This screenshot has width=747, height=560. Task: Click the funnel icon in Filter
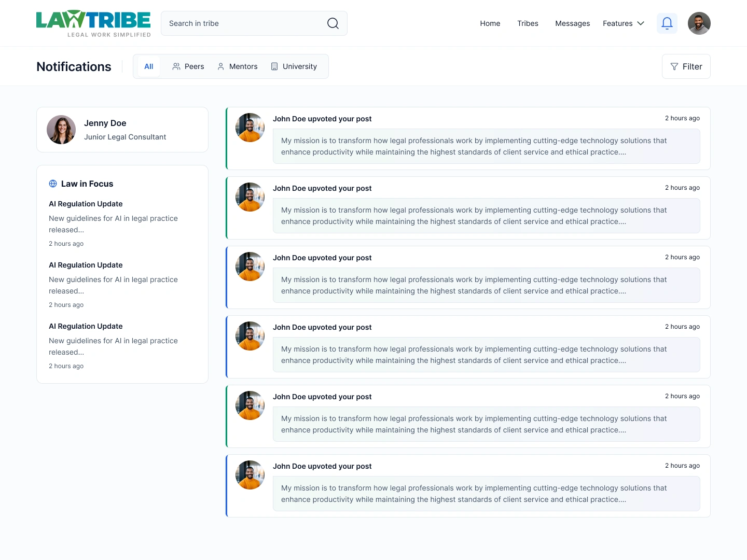click(x=674, y=66)
